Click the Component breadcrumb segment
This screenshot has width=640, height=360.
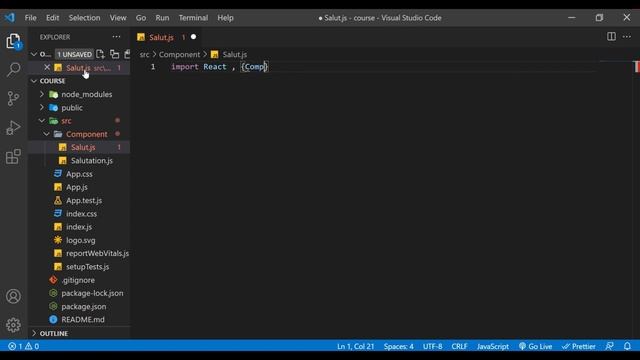pyautogui.click(x=180, y=54)
